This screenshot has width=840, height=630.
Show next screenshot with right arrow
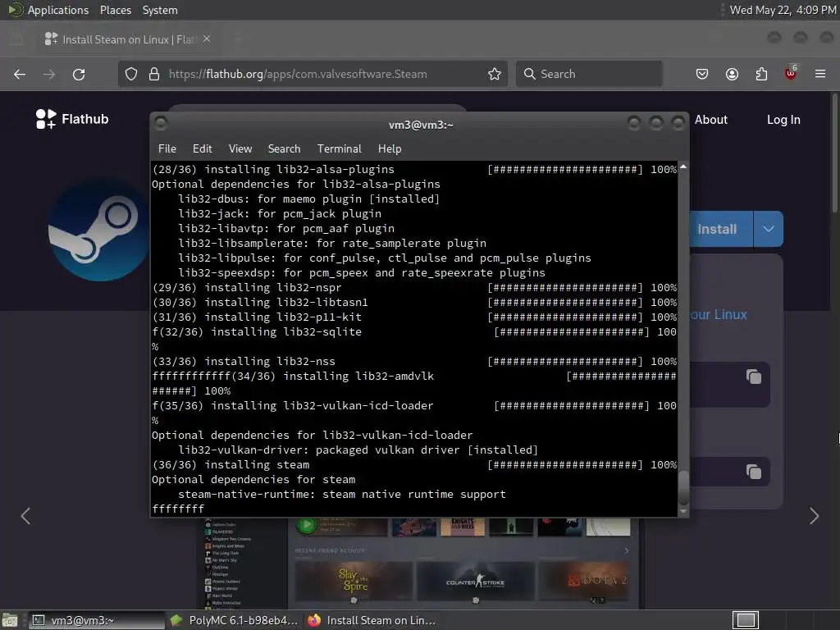pyautogui.click(x=815, y=516)
